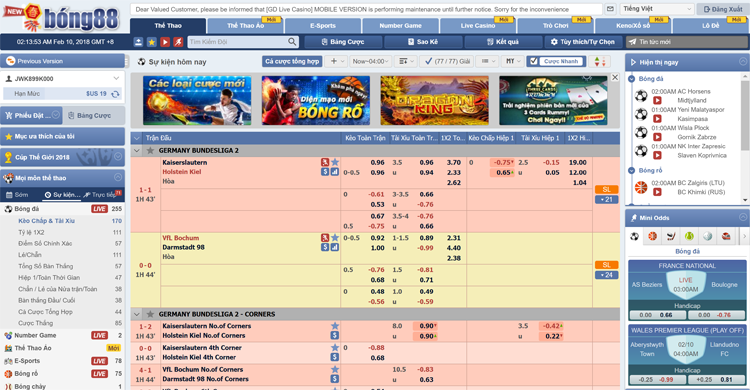Expand account JWK899K000 dropdown arrow

pos(116,78)
